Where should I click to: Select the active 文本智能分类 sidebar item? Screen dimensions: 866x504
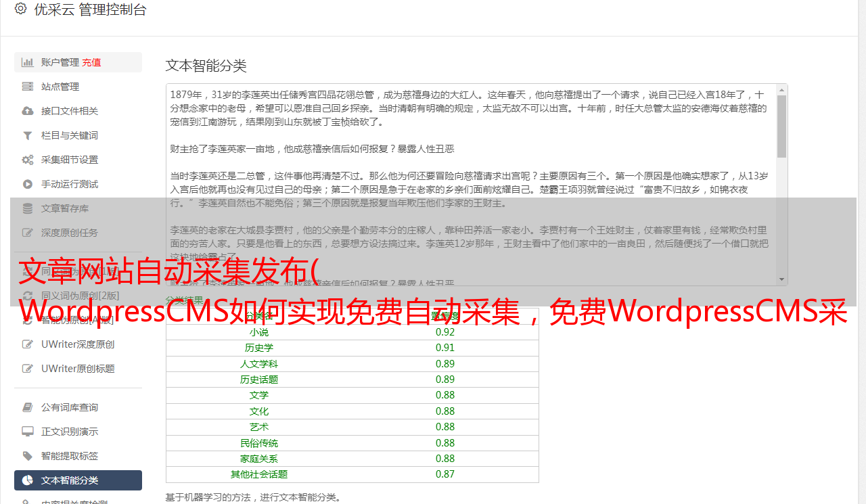(78, 480)
